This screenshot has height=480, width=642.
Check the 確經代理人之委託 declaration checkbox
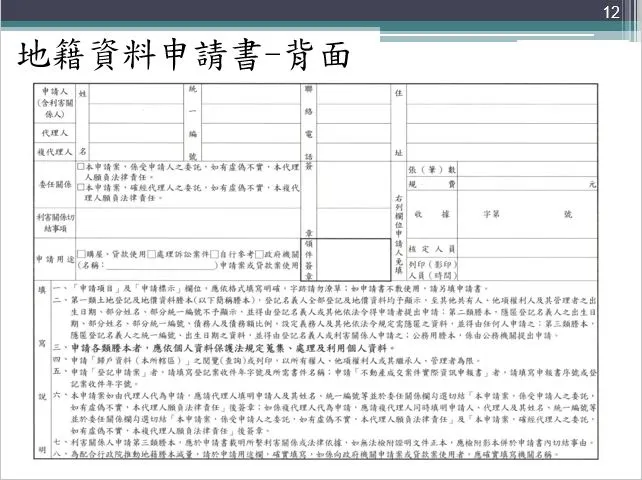(81, 188)
